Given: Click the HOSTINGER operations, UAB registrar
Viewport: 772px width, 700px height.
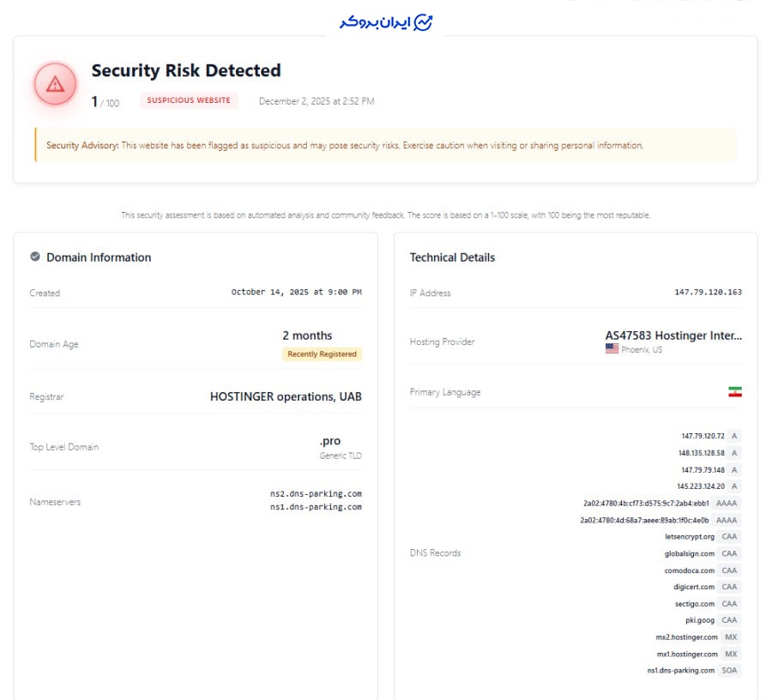Looking at the screenshot, I should tap(286, 396).
